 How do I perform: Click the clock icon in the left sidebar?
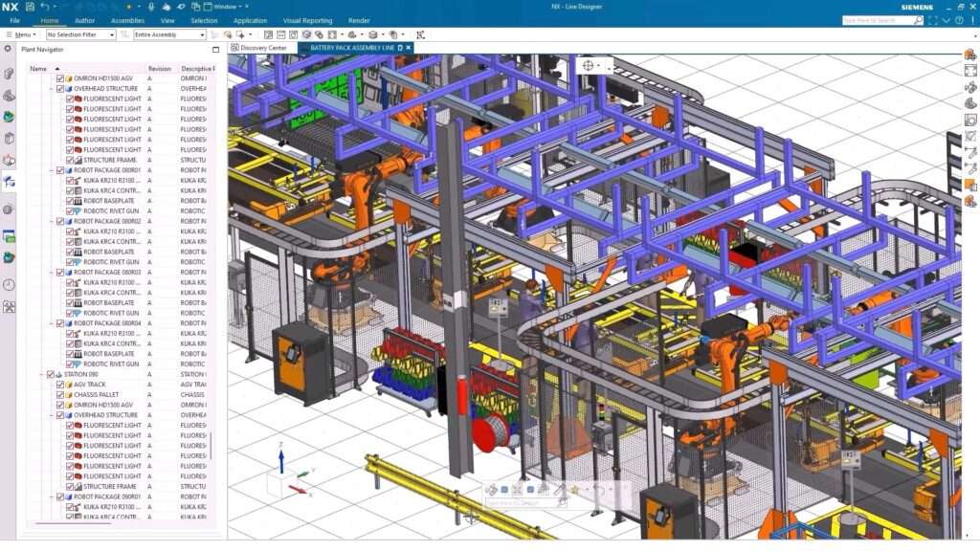pos(10,282)
